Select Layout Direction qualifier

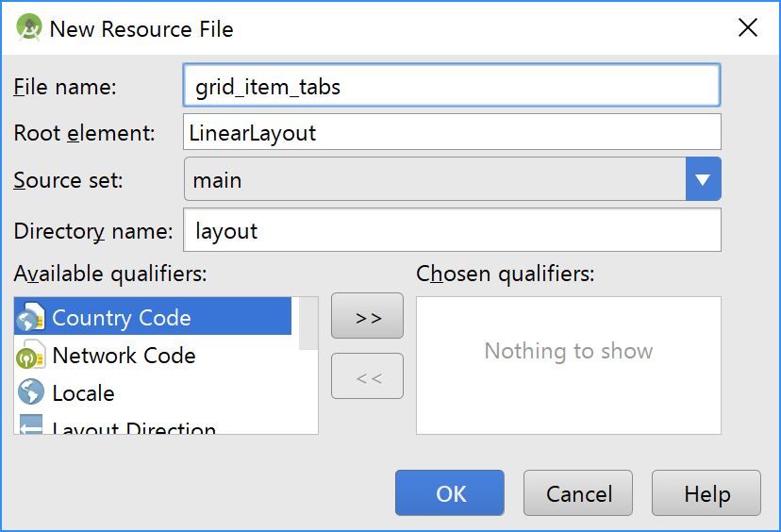click(x=134, y=429)
